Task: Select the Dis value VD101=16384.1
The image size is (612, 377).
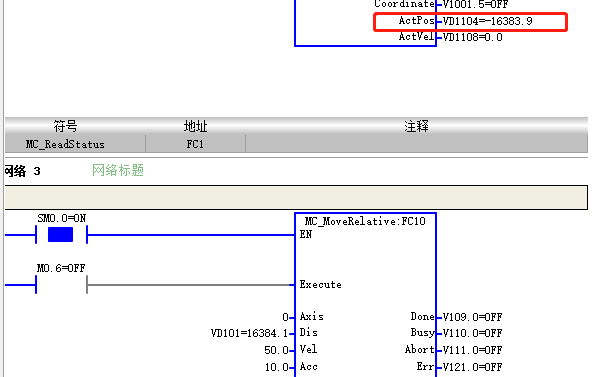Action: (x=249, y=333)
